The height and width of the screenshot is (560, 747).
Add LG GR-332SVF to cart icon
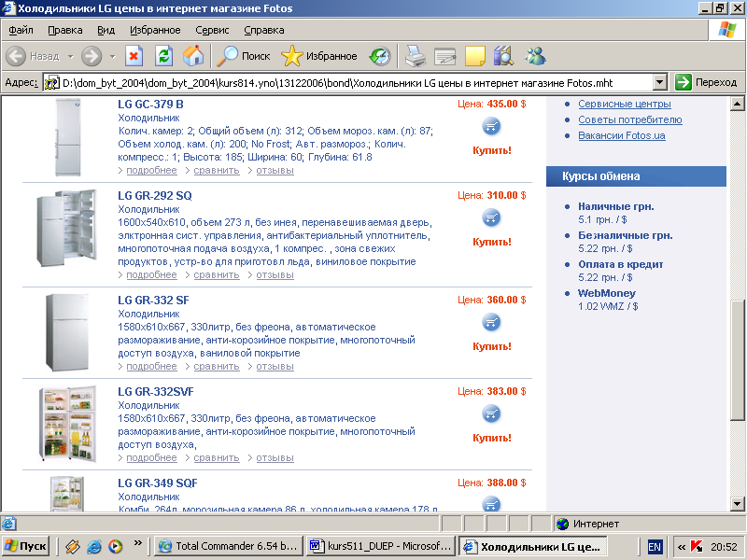492,413
